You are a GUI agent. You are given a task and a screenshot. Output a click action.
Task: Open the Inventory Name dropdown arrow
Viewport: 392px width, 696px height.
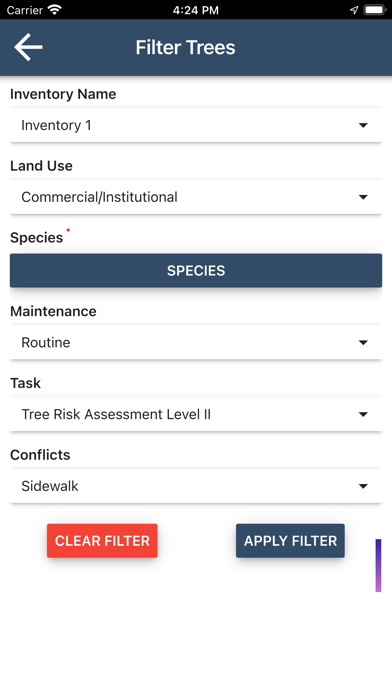click(363, 126)
